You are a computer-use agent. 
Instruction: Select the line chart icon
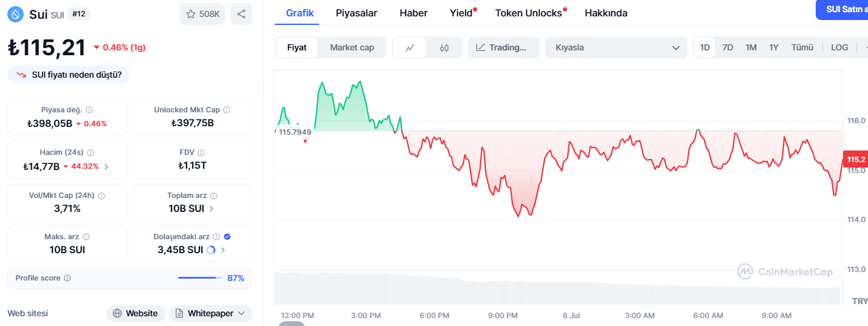tap(410, 47)
